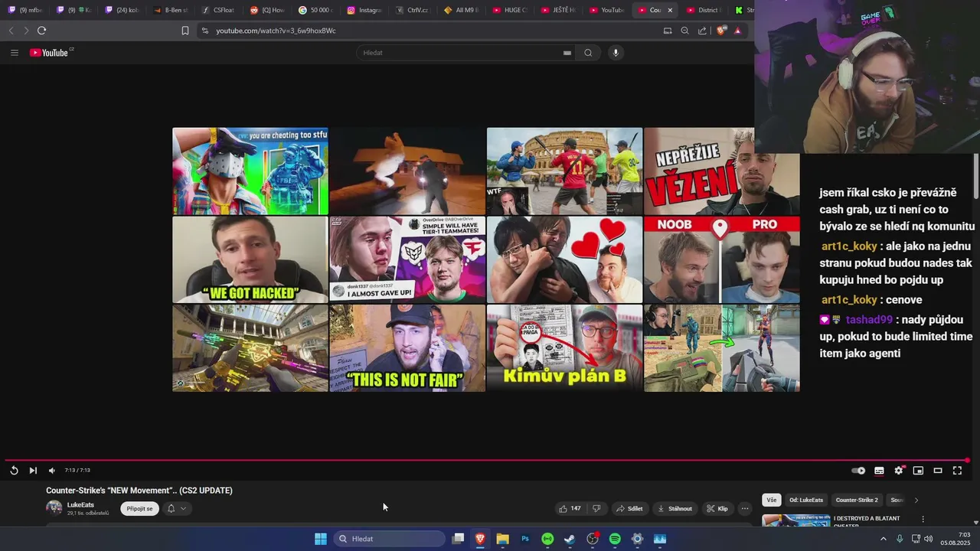Go back in the browser
The width and height of the screenshot is (980, 551).
pyautogui.click(x=11, y=31)
